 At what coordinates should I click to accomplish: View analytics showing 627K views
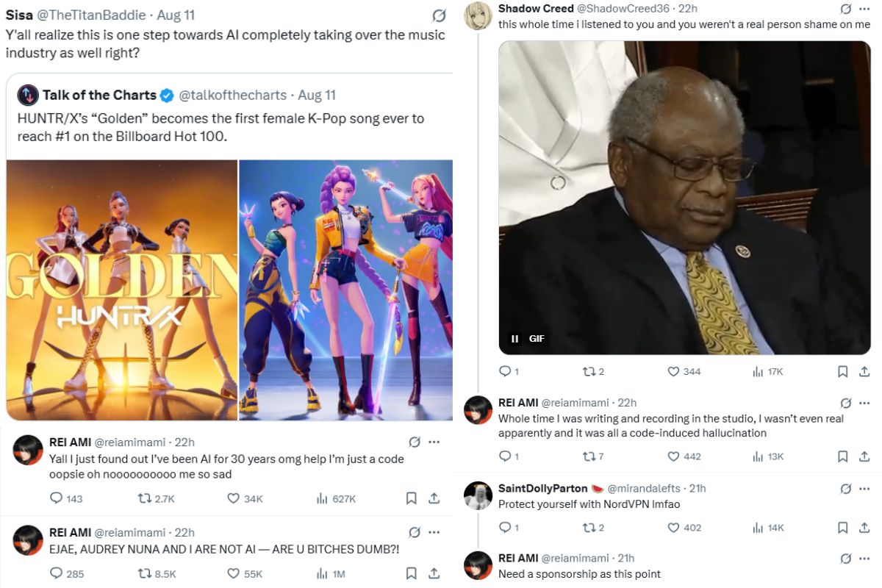(322, 498)
